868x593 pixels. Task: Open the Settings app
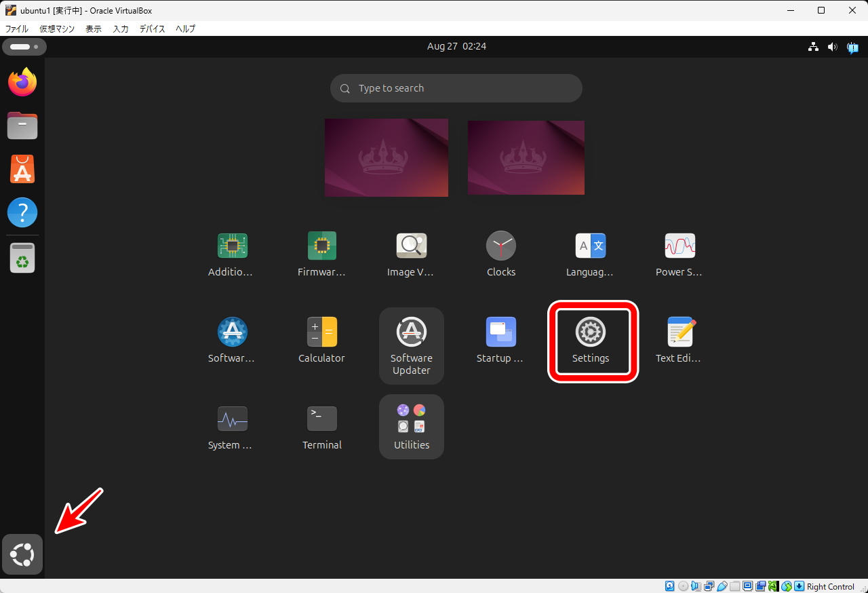591,341
